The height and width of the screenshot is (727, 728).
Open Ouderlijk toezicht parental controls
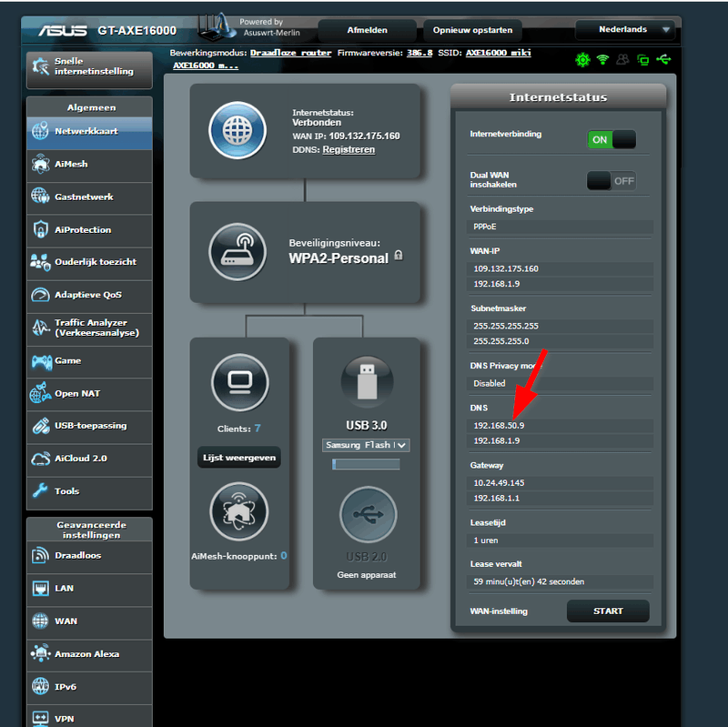pyautogui.click(x=89, y=262)
